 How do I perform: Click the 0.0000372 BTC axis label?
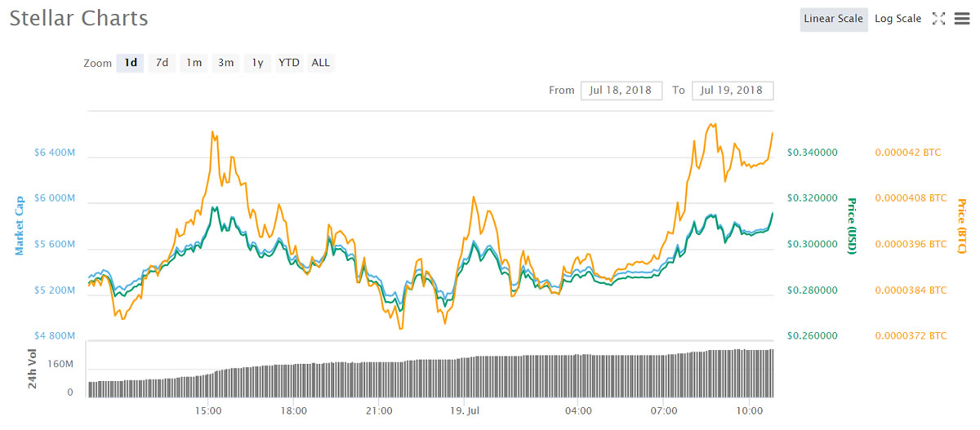[911, 336]
